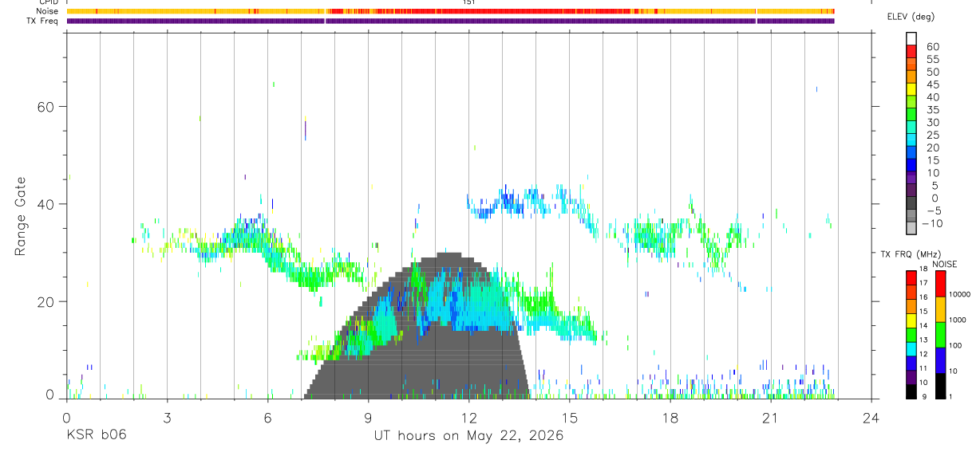Pick the blue 15-degree elevation swatch
This screenshot has width=980, height=452.
pos(911,165)
